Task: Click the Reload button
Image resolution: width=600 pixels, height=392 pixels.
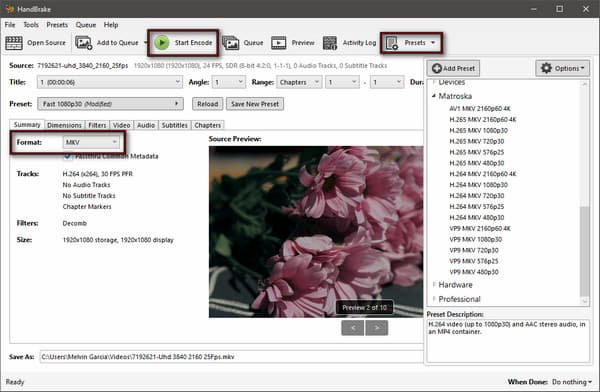Action: 207,104
